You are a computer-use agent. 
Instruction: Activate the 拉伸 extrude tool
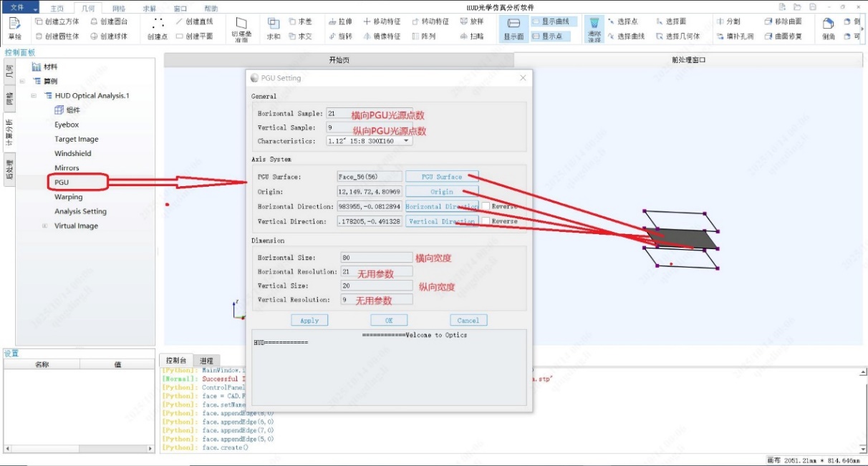coord(340,21)
